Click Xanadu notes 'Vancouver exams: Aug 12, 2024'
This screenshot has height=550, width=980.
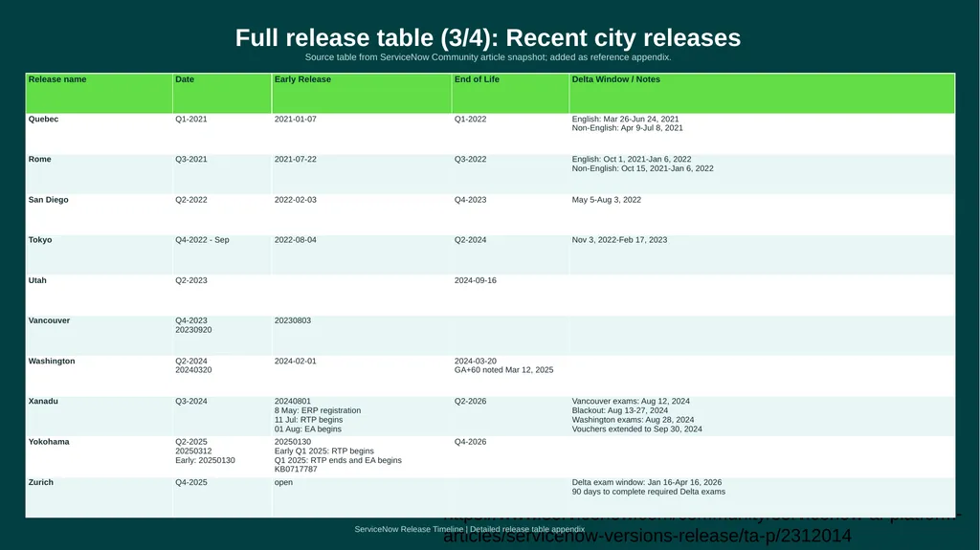click(631, 401)
